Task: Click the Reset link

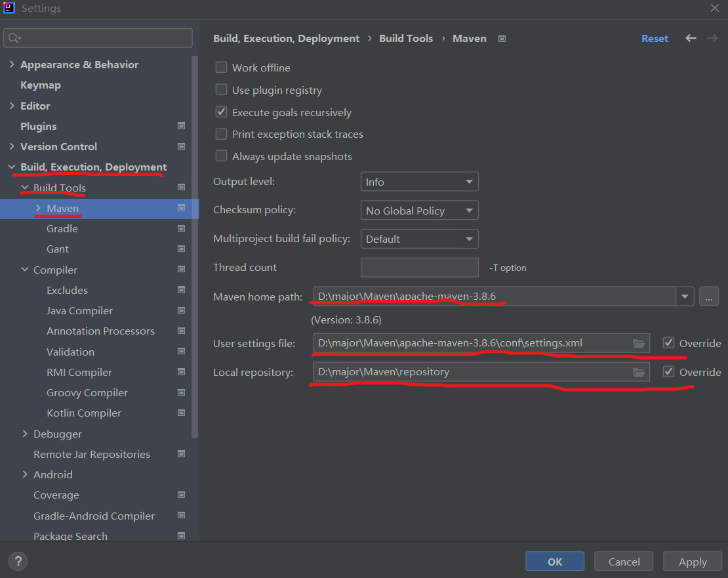Action: (x=655, y=39)
